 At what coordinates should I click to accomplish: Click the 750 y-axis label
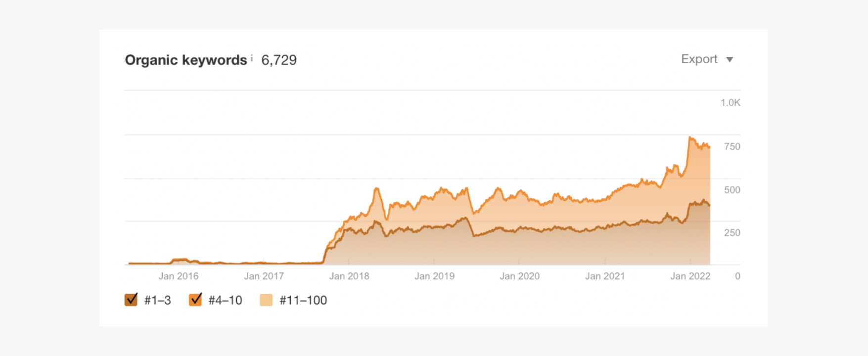point(732,146)
